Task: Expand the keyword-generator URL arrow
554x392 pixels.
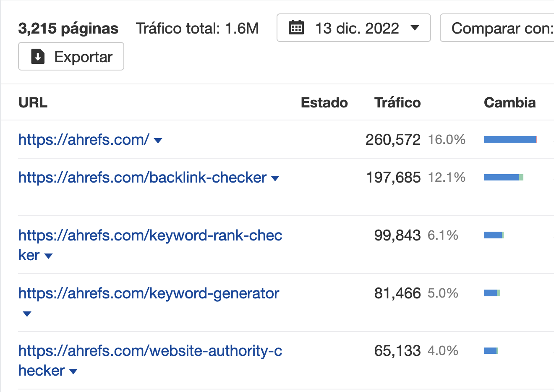Action: (x=27, y=314)
